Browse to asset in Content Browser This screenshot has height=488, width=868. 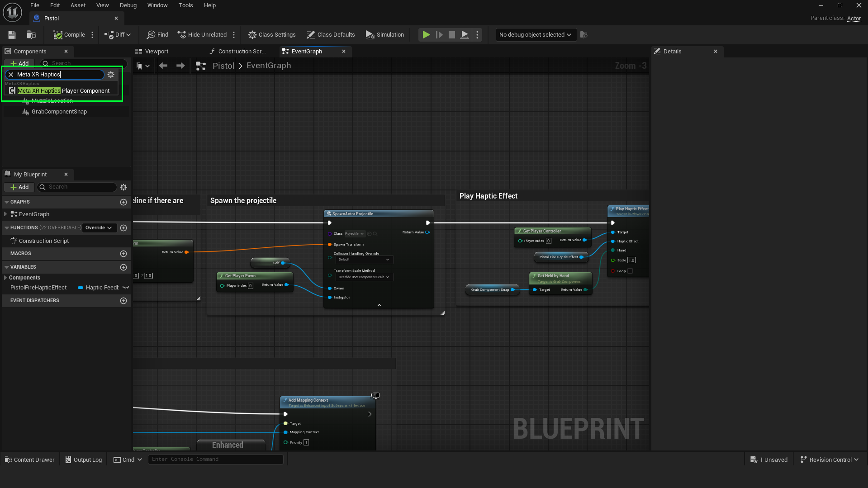click(x=31, y=35)
